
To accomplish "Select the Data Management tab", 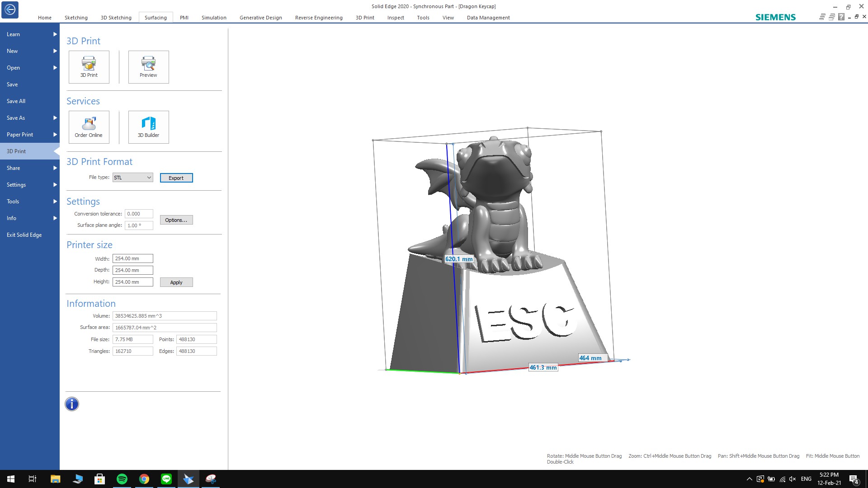I will (488, 18).
